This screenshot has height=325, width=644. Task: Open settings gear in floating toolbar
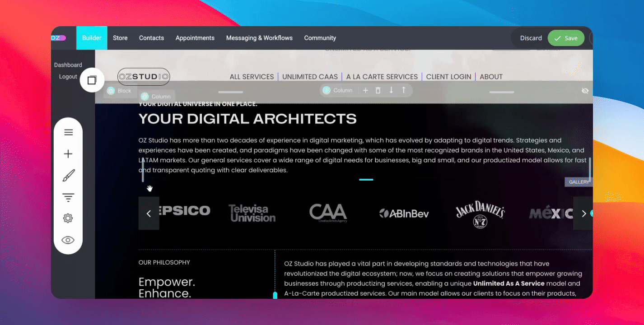point(68,218)
